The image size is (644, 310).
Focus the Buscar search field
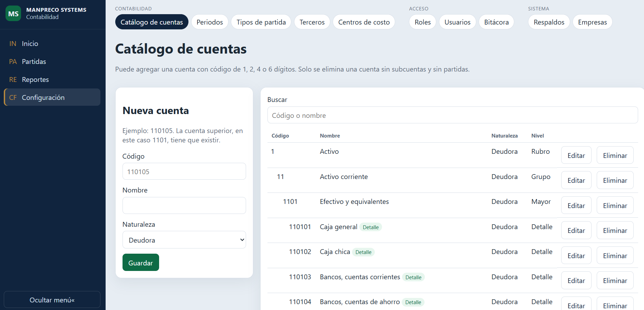pyautogui.click(x=452, y=115)
